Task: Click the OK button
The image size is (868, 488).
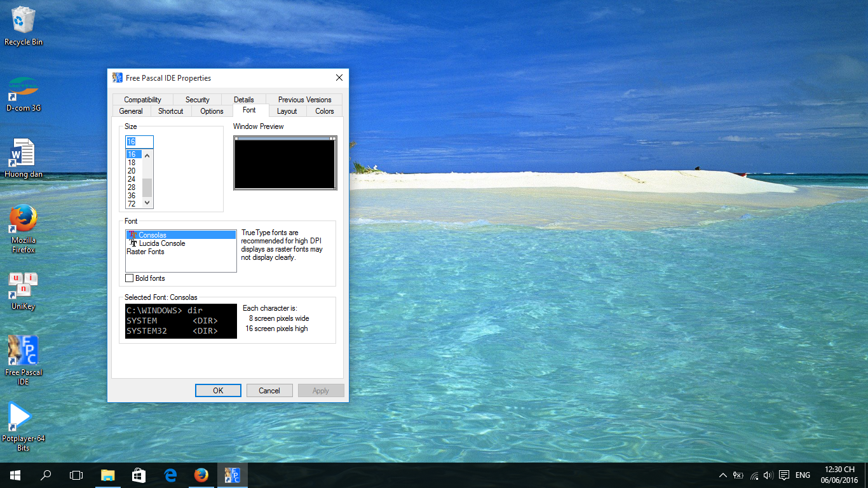Action: point(218,391)
